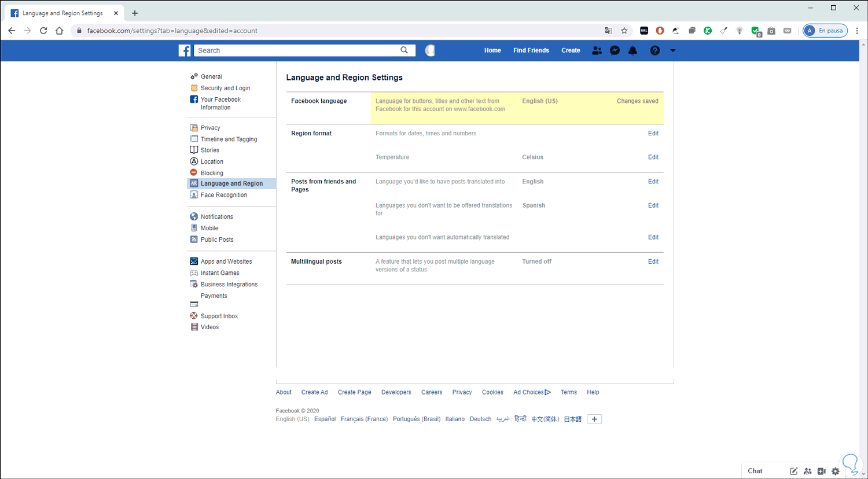Open the Ad Choices footer link

coord(532,392)
